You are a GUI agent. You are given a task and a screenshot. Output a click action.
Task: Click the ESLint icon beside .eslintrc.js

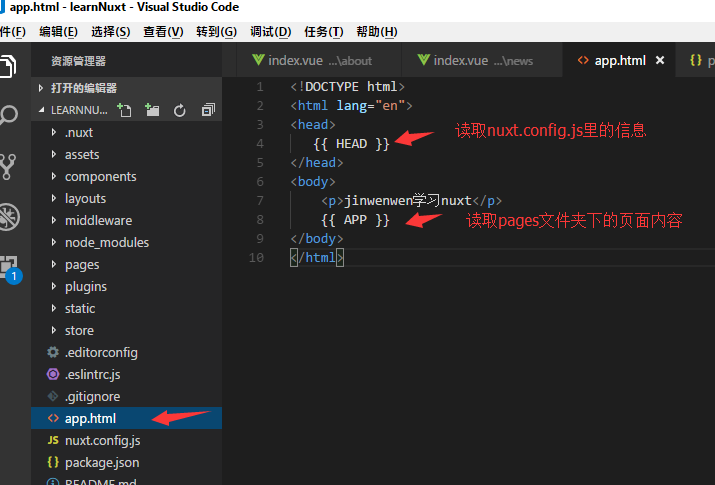tap(53, 374)
